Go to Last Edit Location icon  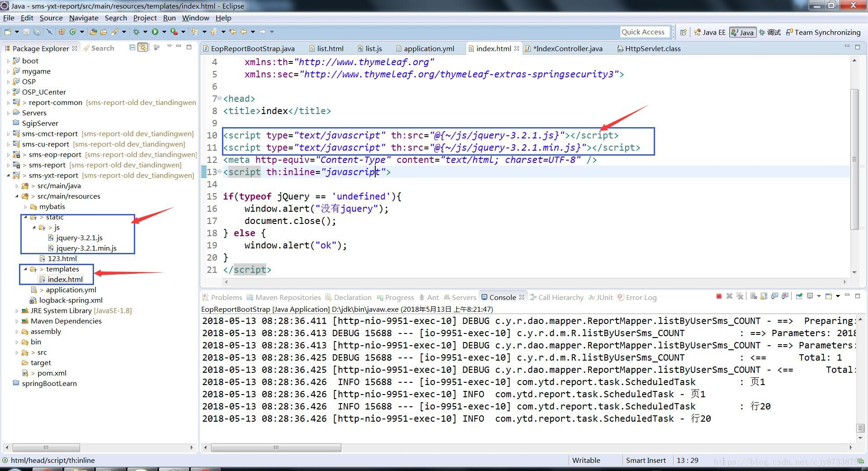pos(233,32)
